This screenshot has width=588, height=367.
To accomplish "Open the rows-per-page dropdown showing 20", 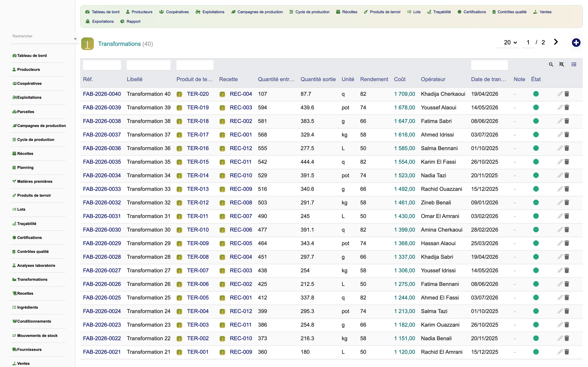I will (x=510, y=43).
